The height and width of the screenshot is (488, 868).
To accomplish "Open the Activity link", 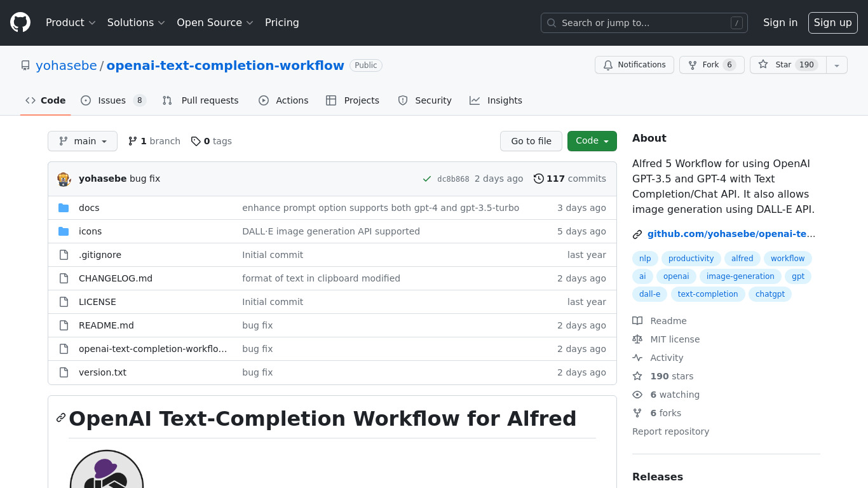I will click(658, 358).
